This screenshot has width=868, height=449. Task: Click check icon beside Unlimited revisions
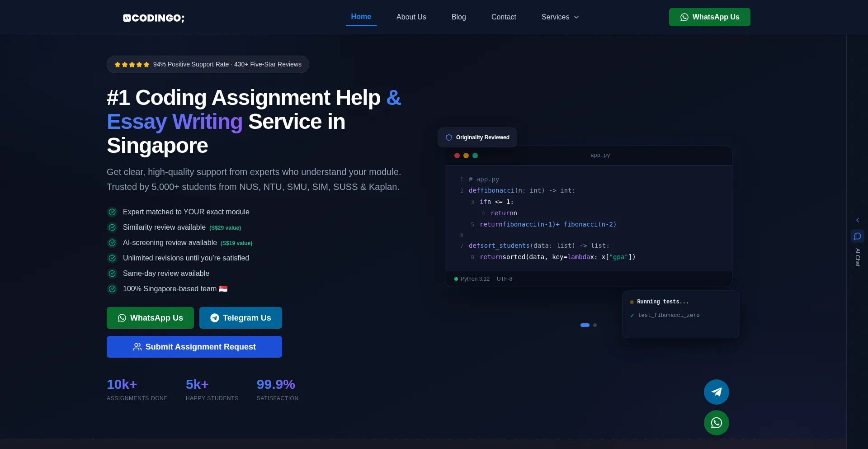tap(112, 258)
